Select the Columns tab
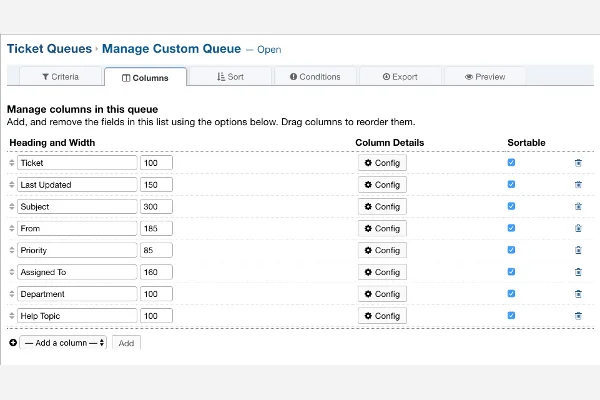Viewport: 600px width, 400px height. 145,78
